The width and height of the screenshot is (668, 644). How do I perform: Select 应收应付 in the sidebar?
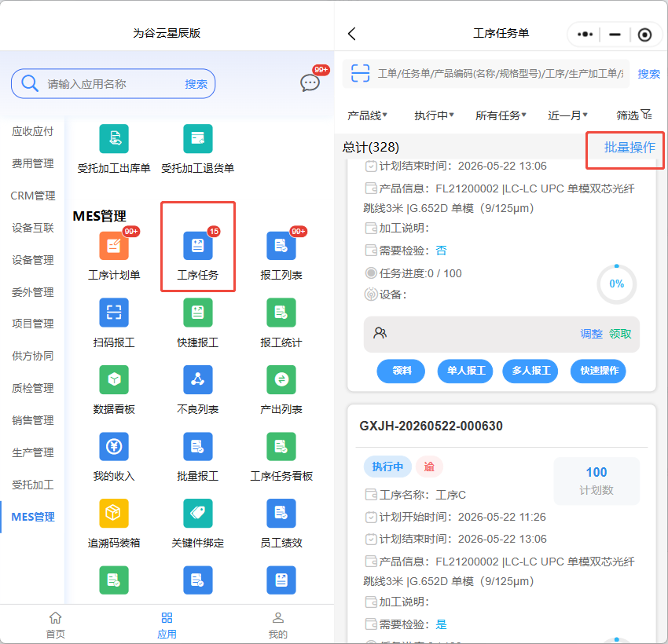[32, 131]
